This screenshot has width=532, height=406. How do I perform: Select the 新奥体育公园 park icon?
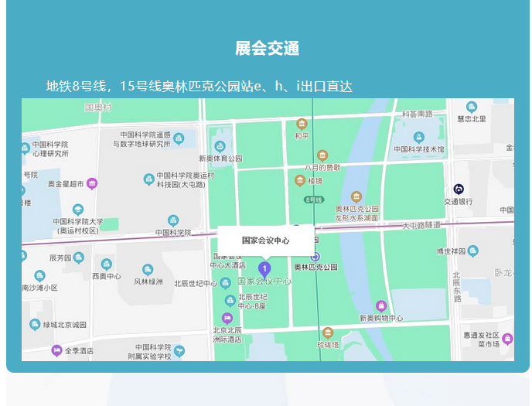[x=220, y=145]
